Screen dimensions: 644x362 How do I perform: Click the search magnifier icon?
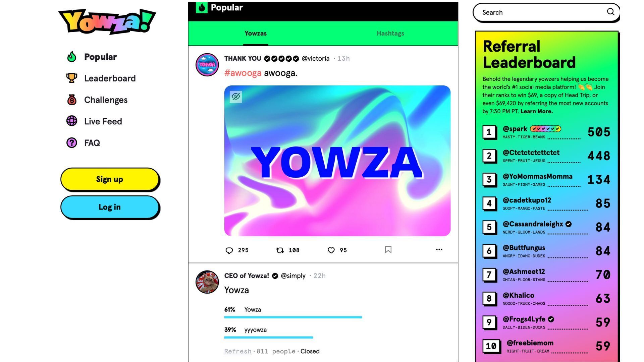click(x=612, y=12)
